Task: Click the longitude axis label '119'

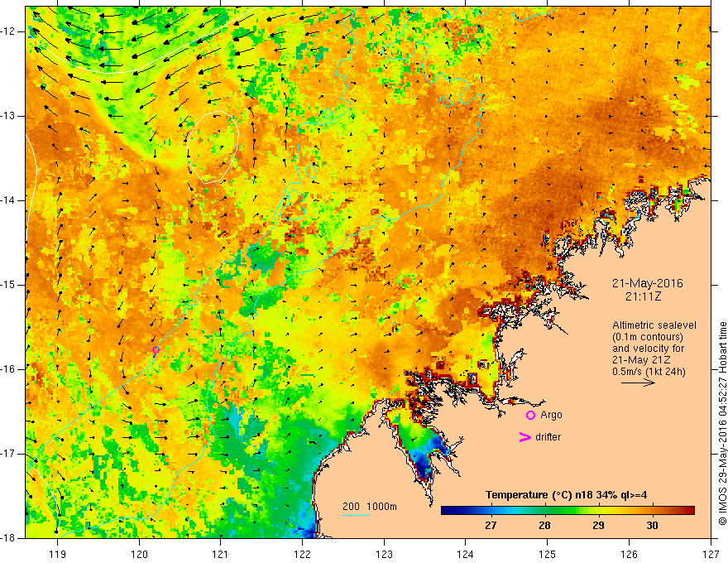Action: [58, 554]
